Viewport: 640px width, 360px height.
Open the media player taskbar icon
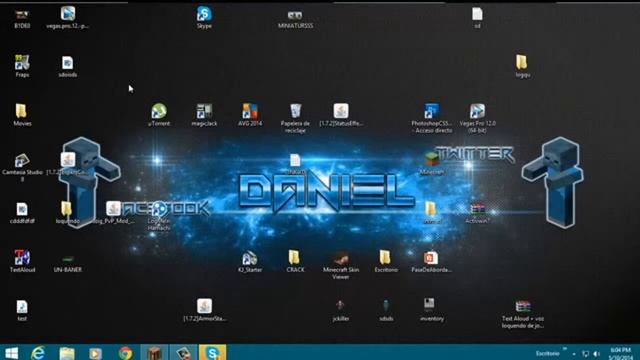click(96, 353)
